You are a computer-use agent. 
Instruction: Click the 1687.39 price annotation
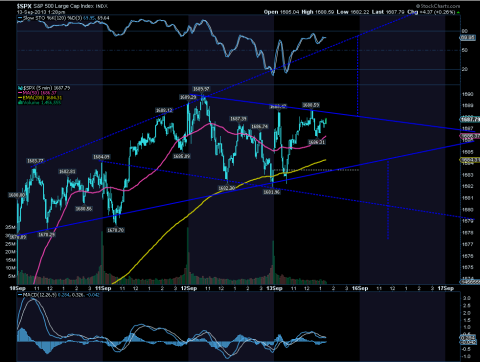(238, 119)
